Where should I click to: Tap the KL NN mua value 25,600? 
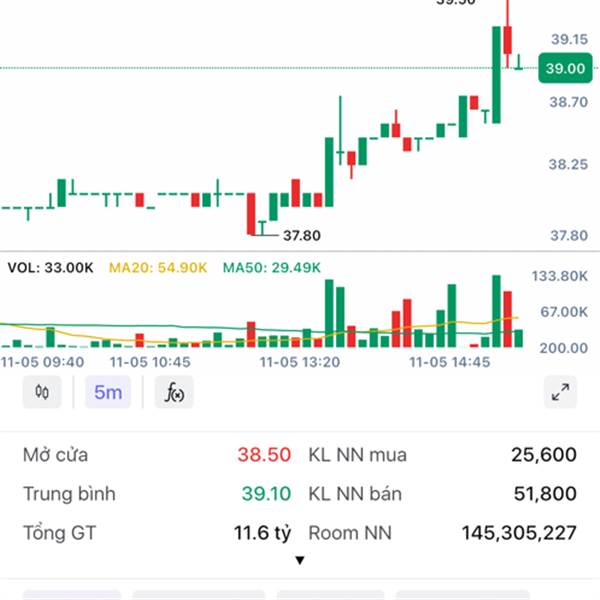(x=544, y=455)
